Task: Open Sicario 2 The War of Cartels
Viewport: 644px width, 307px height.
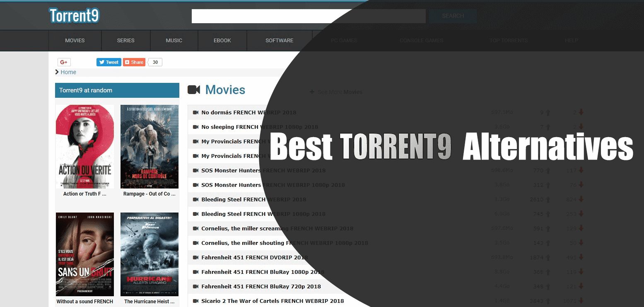Action: pos(273,301)
